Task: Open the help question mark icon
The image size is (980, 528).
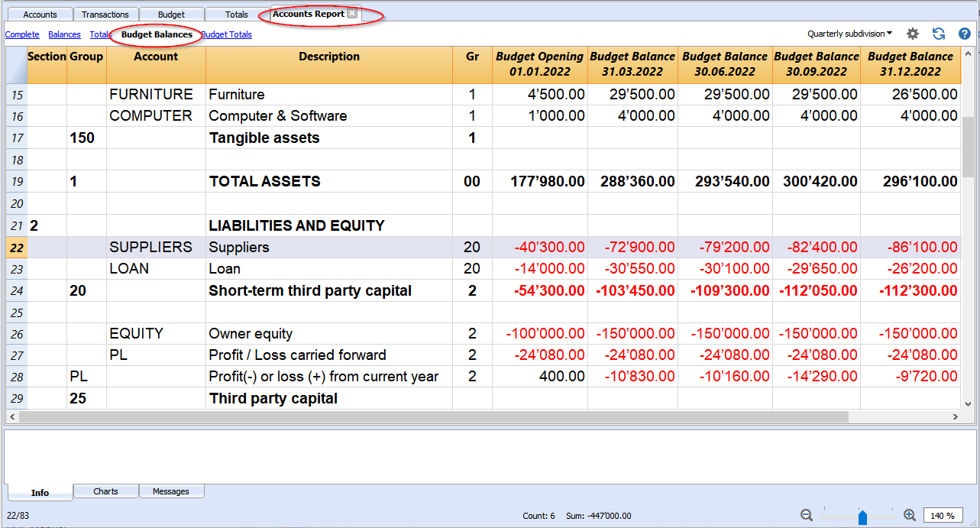Action: (965, 34)
